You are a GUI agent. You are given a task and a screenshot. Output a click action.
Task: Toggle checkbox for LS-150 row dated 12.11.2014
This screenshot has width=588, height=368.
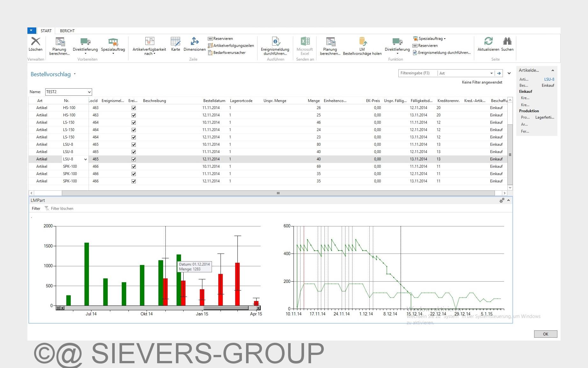pos(134,137)
